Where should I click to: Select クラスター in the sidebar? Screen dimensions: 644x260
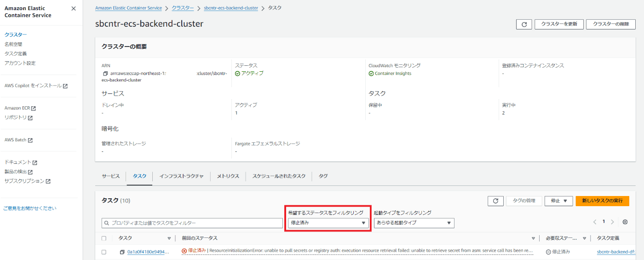click(16, 35)
